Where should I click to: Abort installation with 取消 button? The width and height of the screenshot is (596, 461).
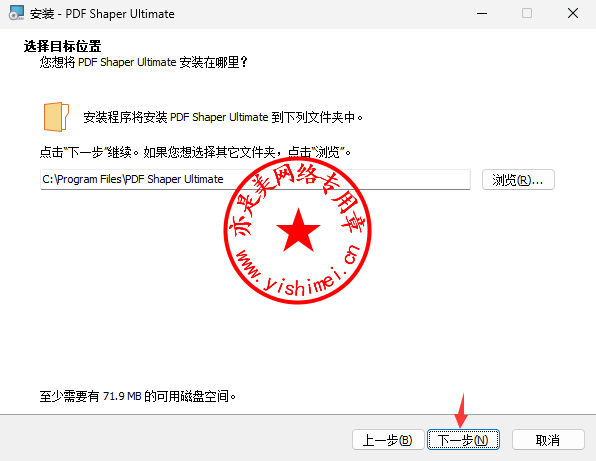(548, 440)
